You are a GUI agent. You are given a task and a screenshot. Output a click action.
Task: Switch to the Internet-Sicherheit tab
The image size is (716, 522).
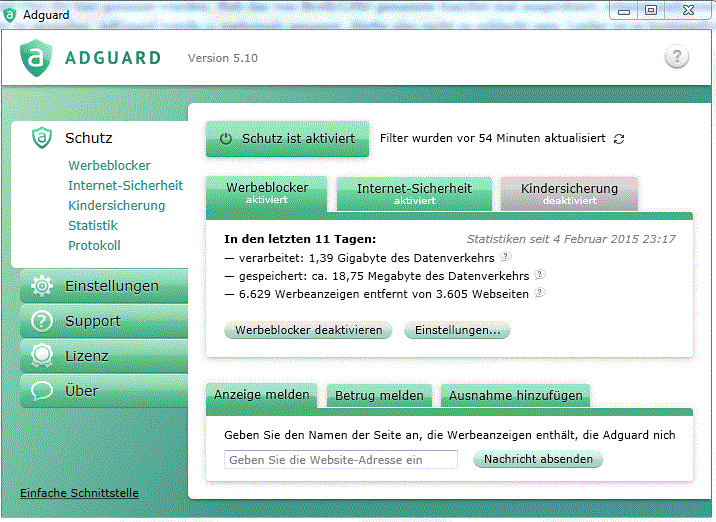414,193
